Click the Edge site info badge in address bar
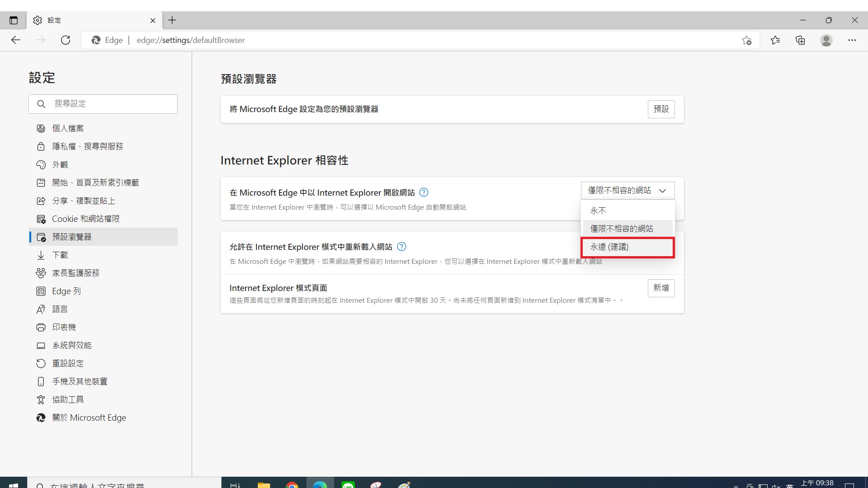This screenshot has height=488, width=868. point(107,40)
